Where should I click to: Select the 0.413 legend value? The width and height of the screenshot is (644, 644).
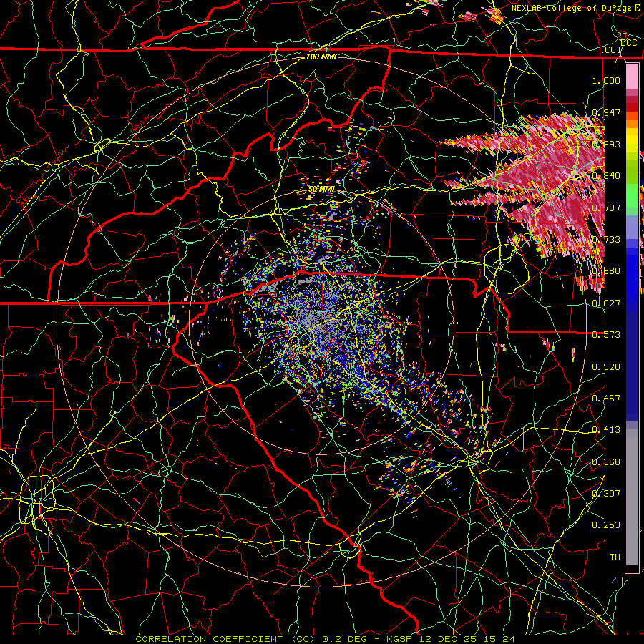pos(606,430)
